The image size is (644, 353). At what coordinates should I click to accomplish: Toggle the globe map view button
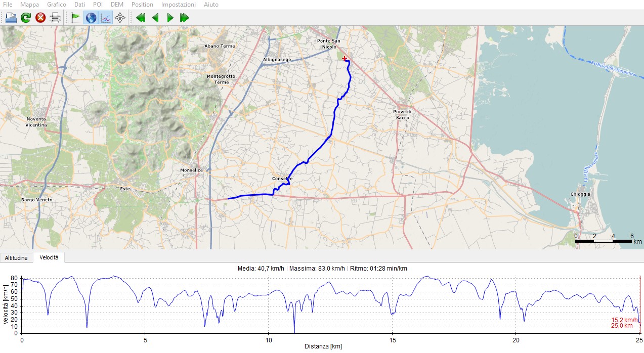click(x=91, y=18)
